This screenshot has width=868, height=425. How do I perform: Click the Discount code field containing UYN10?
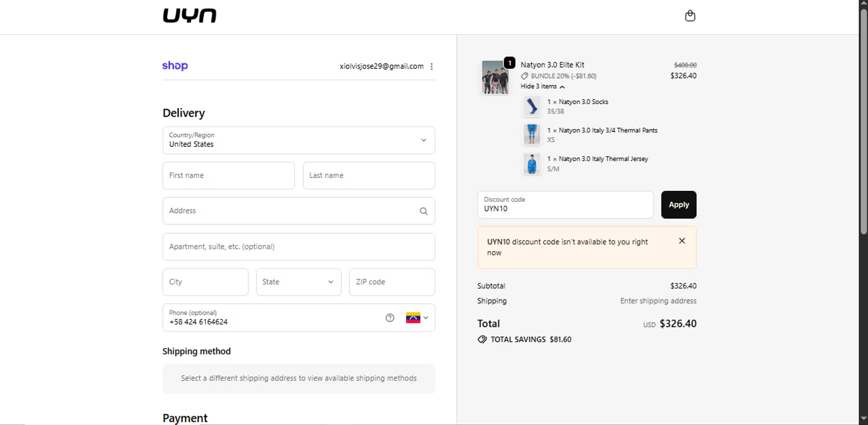[x=565, y=205]
